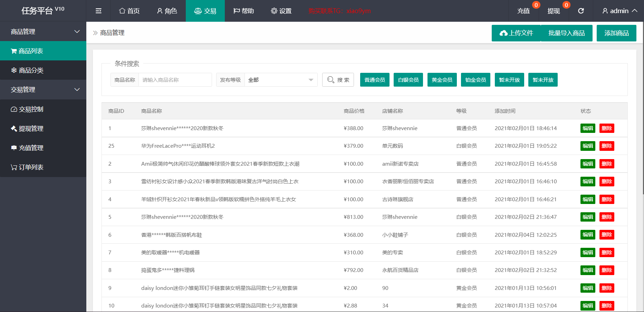Edit the 香港韩版百搭帆布鞋 product

(x=588, y=235)
